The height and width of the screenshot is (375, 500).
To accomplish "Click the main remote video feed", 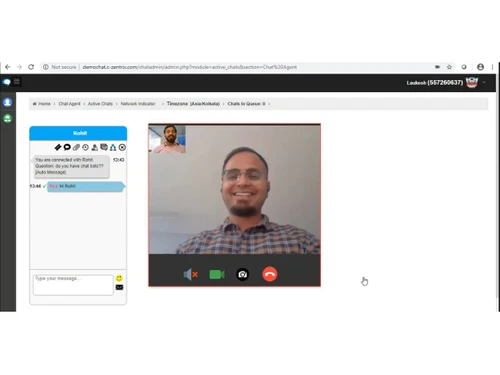I will [234, 189].
